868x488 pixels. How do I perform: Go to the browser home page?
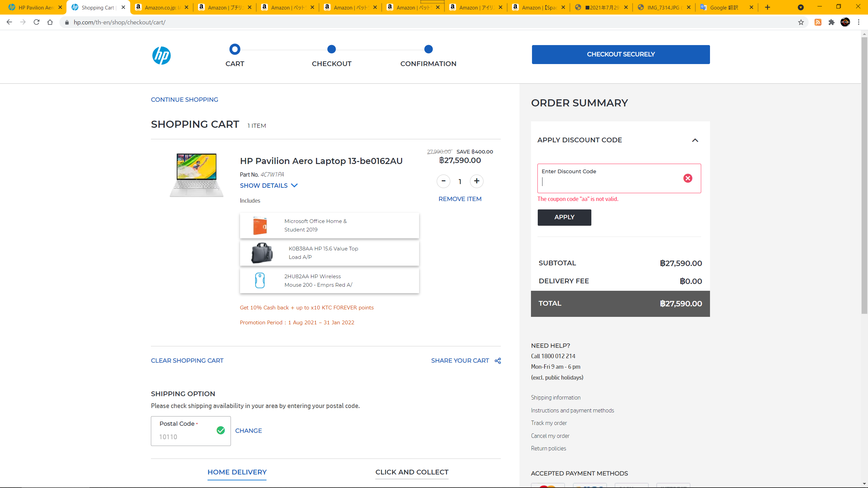[50, 22]
